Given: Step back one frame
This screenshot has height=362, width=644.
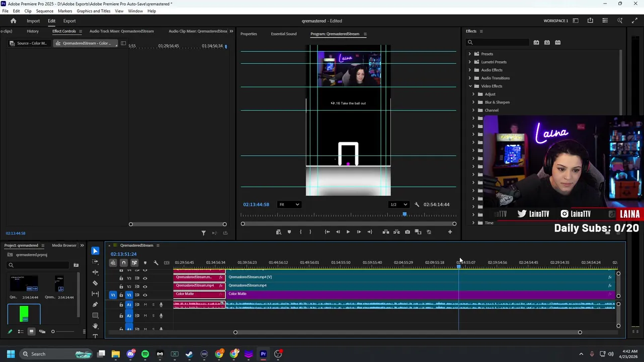Looking at the screenshot, I should tap(338, 232).
